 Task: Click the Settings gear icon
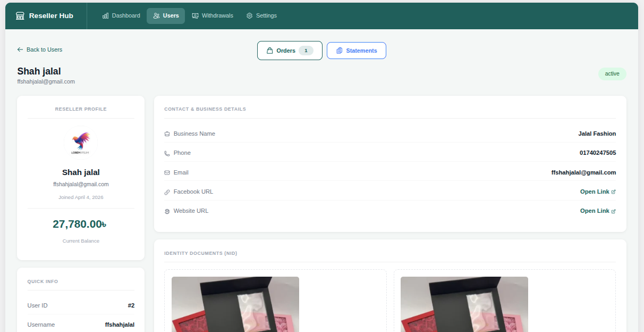click(250, 16)
